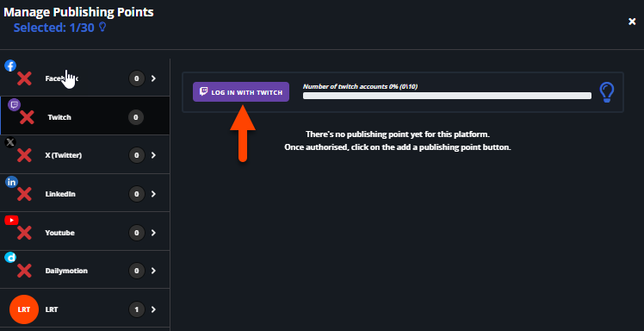Click the Dailymotion logo icon

click(10, 258)
